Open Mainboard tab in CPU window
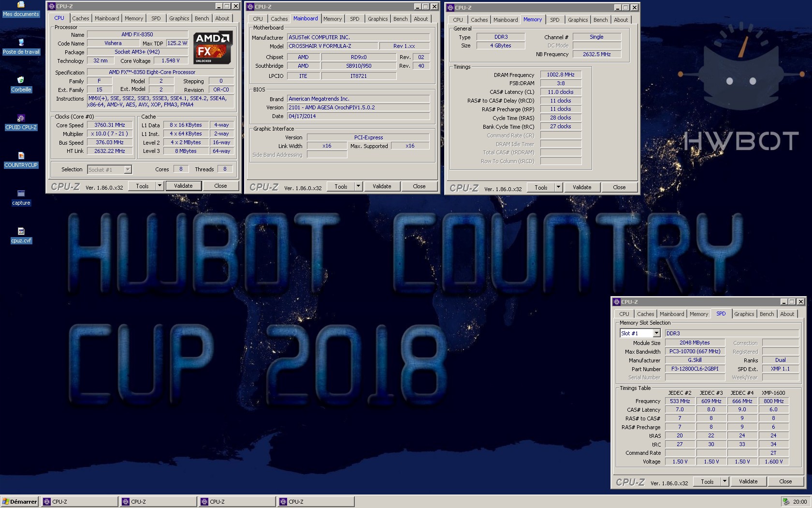Viewport: 812px width, 508px height. click(107, 18)
